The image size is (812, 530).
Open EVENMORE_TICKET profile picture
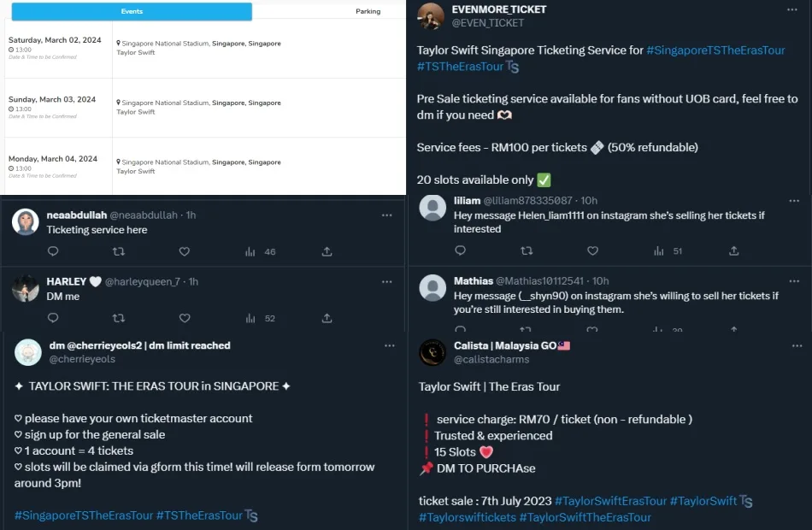(431, 15)
